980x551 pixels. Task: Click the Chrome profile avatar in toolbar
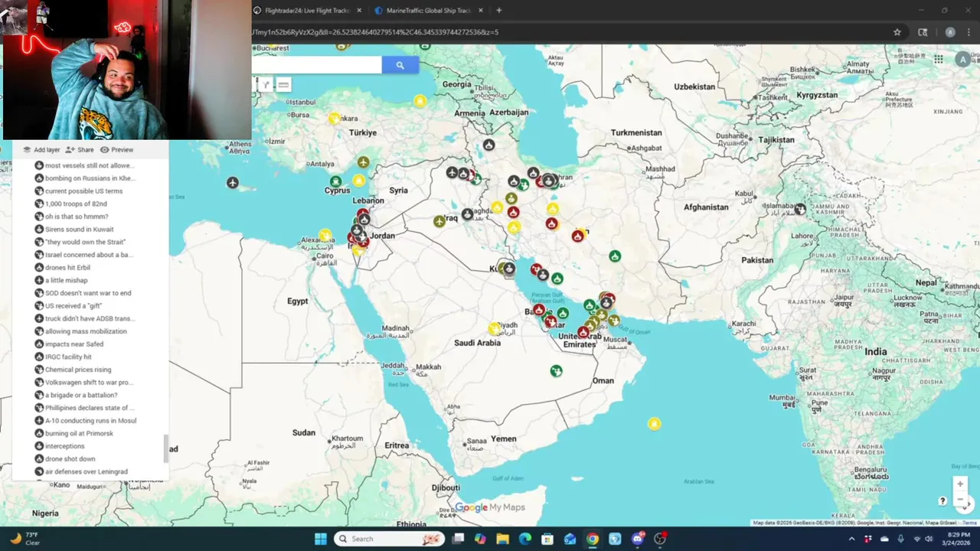coord(950,32)
